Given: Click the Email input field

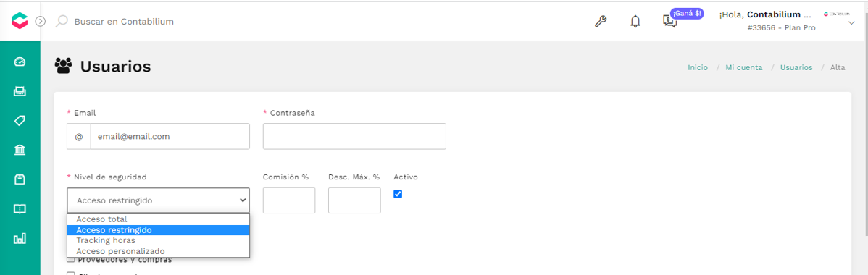Looking at the screenshot, I should coord(170,136).
